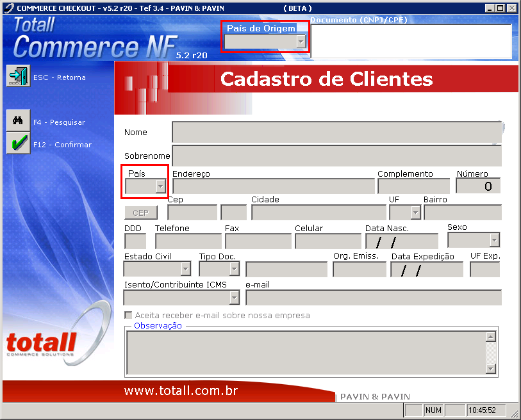The height and width of the screenshot is (420, 521).
Task: Toggle 'Aceita receber e-mail sobre nossa empresa' checkbox
Action: 128,315
